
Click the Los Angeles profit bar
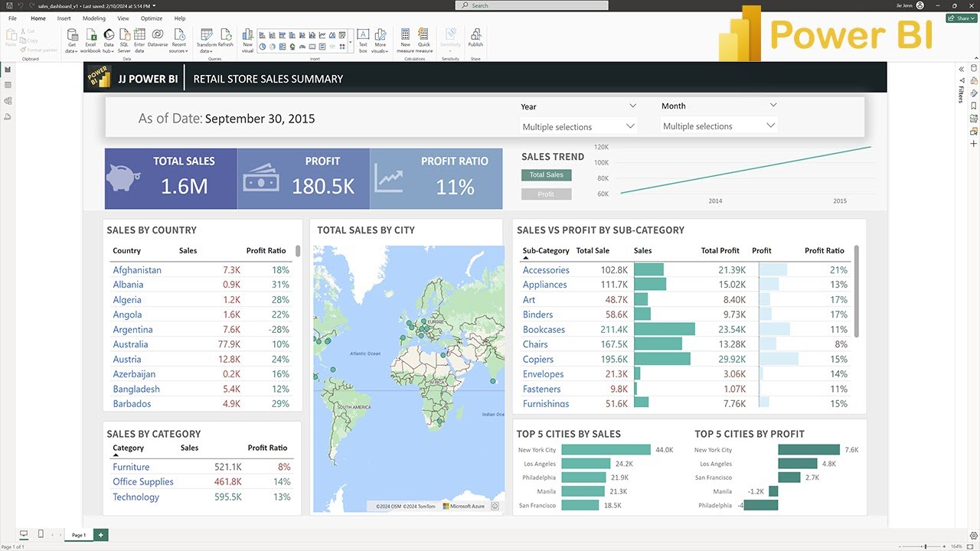799,464
